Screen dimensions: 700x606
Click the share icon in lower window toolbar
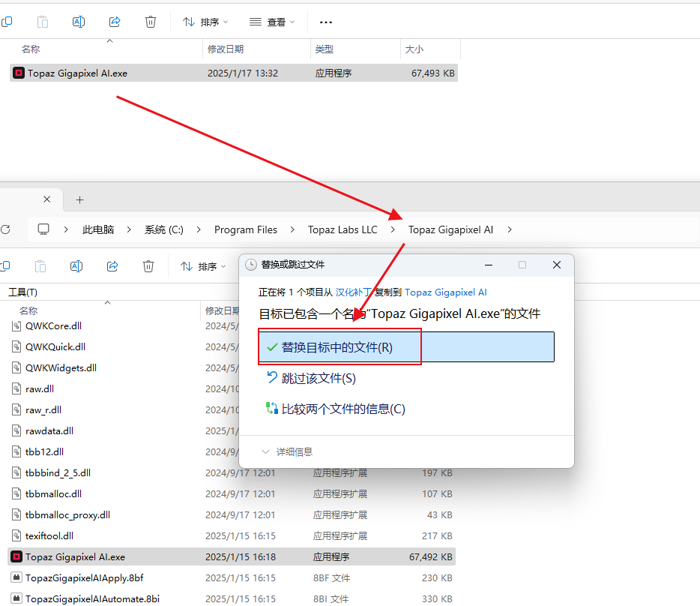pos(112,266)
